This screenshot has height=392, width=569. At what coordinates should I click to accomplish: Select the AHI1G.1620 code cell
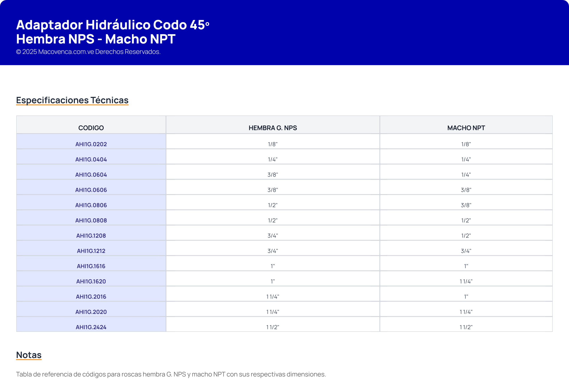click(x=91, y=281)
